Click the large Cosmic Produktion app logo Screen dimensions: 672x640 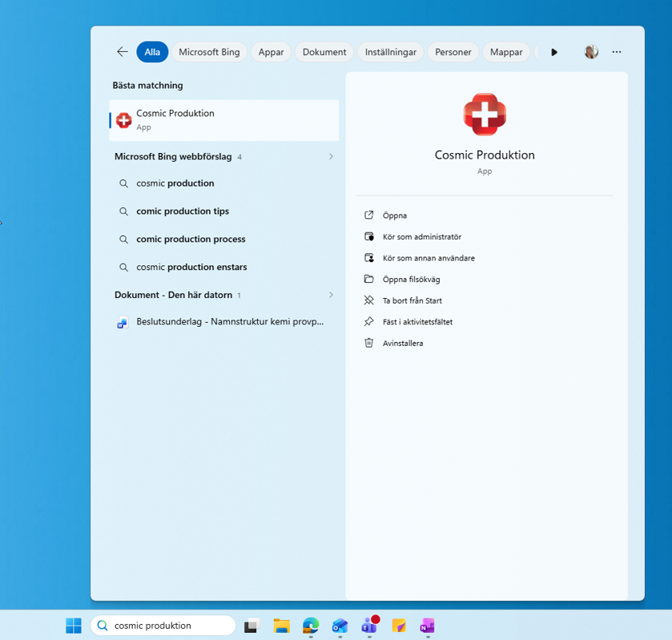pyautogui.click(x=485, y=114)
